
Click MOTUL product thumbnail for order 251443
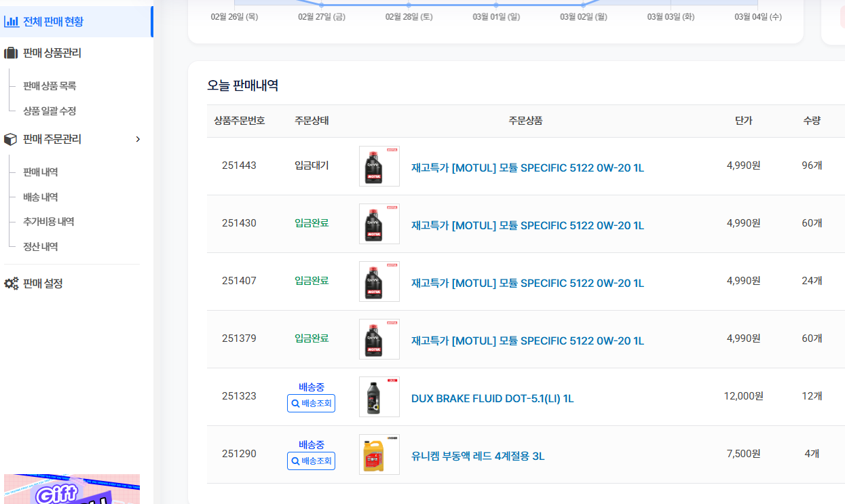click(379, 166)
